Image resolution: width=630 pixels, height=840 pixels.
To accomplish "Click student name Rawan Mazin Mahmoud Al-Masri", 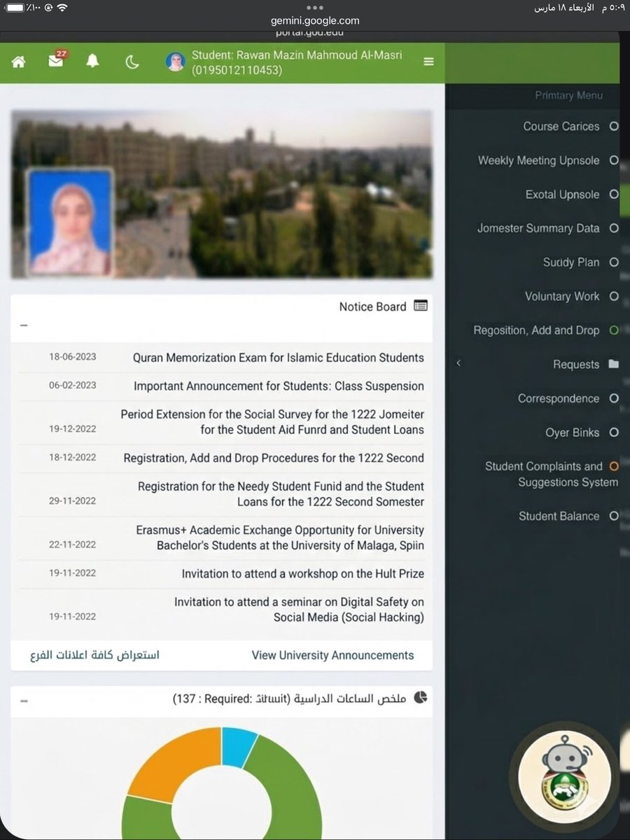I will [x=319, y=55].
